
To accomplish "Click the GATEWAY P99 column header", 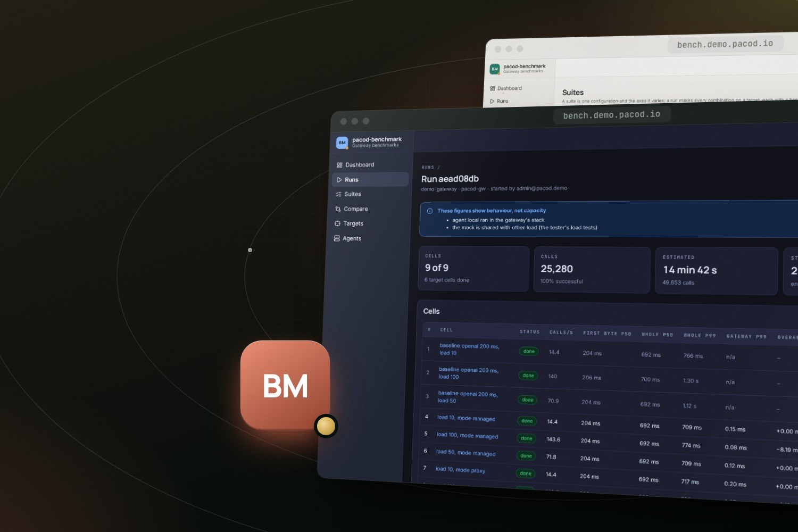I will pos(746,336).
